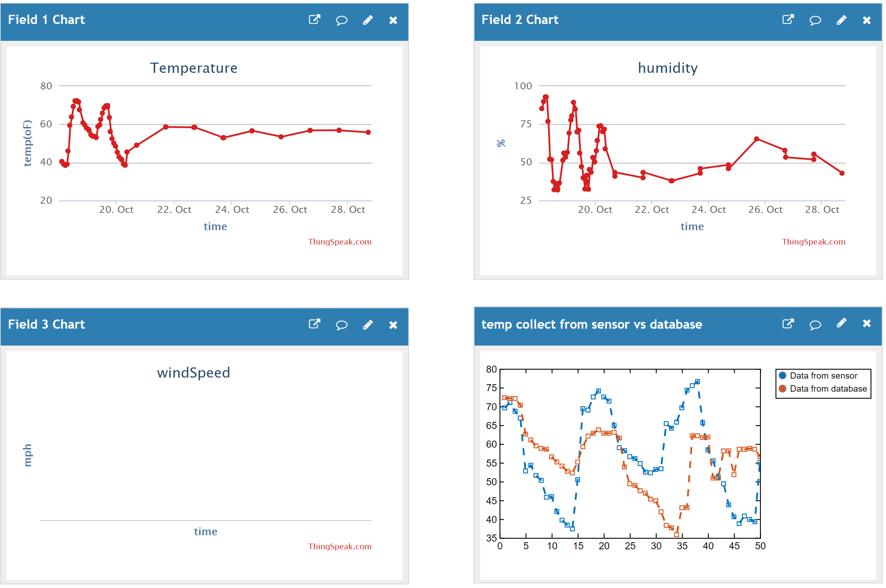Viewport: 886px width, 588px height.
Task: Click the 'Data from sensor' legend label
Action: tap(824, 375)
